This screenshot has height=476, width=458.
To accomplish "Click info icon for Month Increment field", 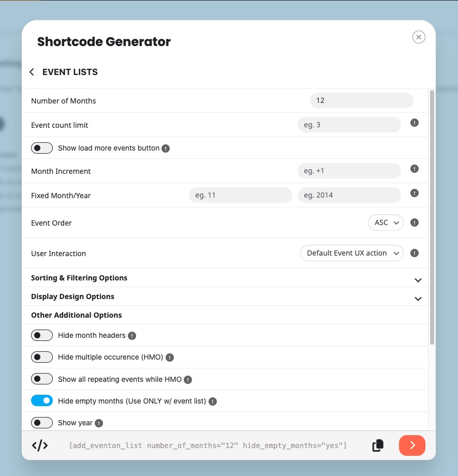I will pos(415,169).
